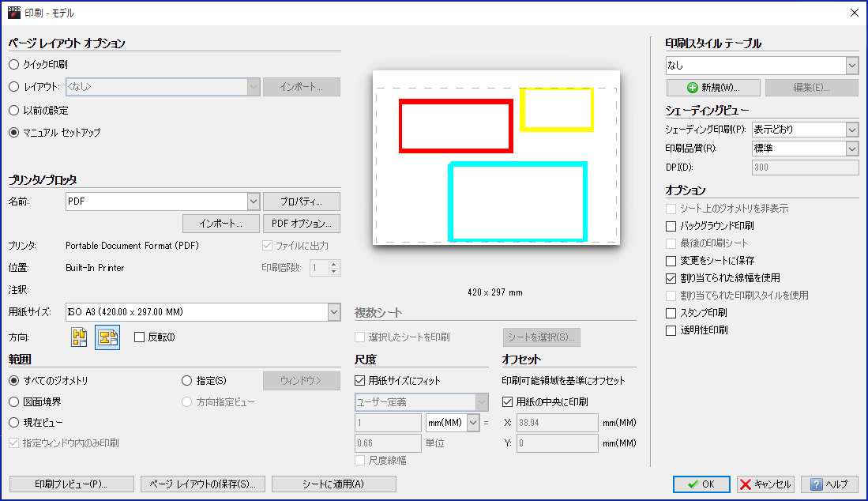Viewport: 868px width, 501px height.
Task: Select the クイック印刷 radio button
Action: (x=13, y=65)
